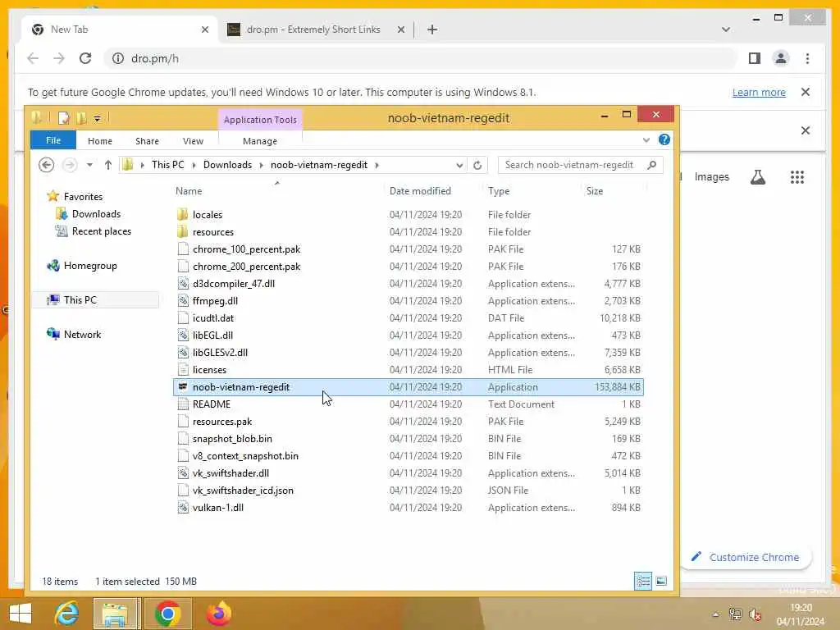This screenshot has width=840, height=630.
Task: Open Firefox from the taskbar
Action: click(218, 614)
